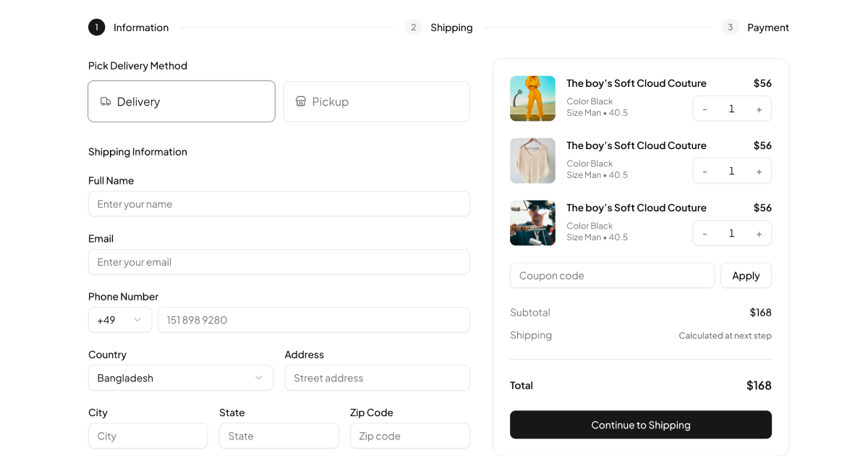
Task: Click the numbered circle for step 3
Action: point(730,27)
